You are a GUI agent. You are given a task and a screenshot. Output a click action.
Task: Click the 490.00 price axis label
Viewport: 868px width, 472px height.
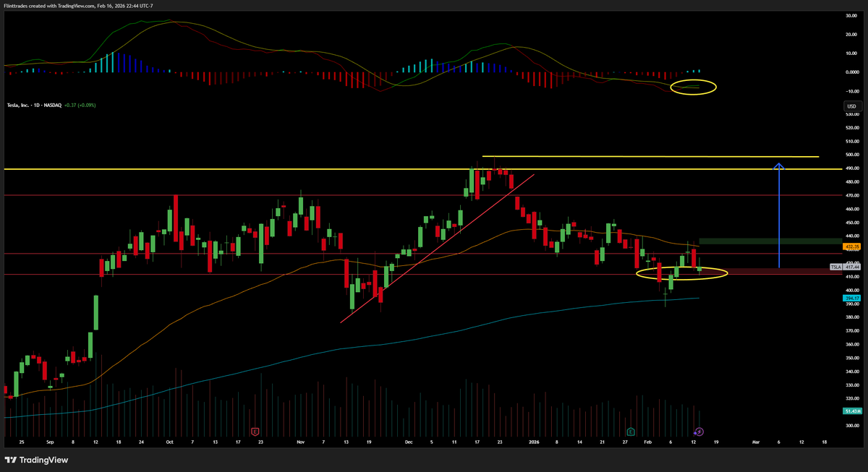(851, 168)
